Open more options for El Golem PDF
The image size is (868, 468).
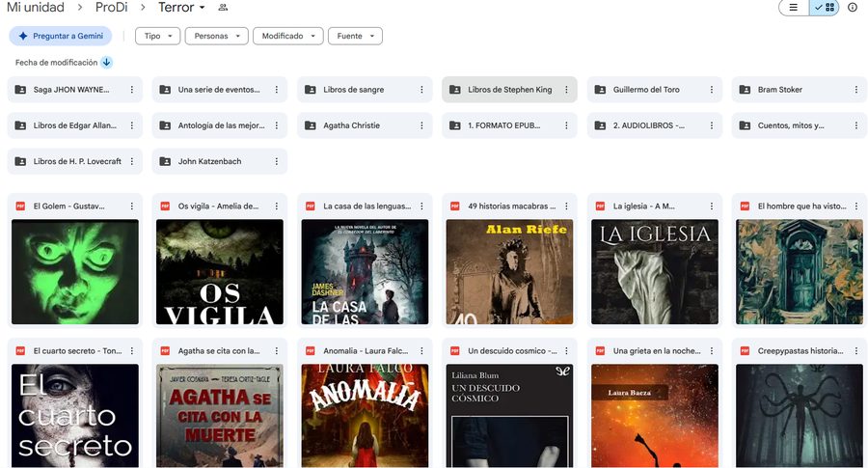pyautogui.click(x=132, y=206)
